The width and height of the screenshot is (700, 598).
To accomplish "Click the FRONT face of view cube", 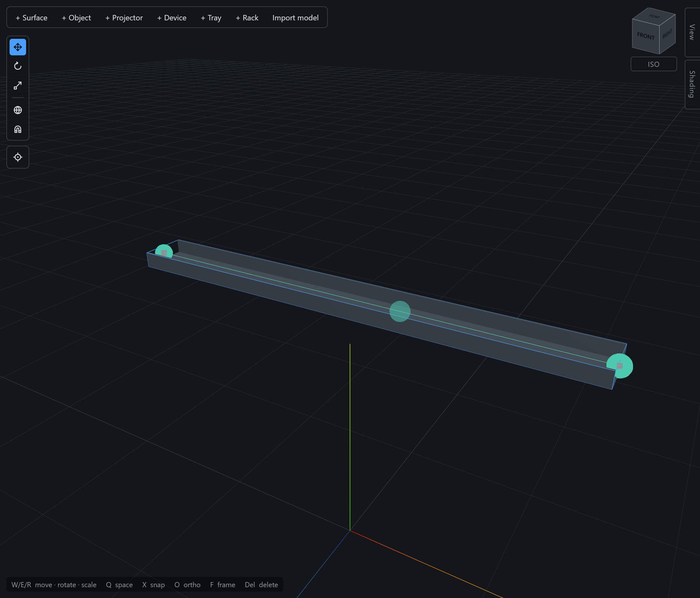I will click(x=646, y=37).
